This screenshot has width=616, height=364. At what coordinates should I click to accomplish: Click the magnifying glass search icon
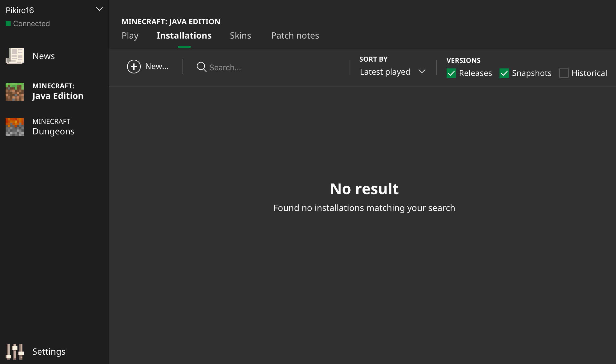pos(201,67)
